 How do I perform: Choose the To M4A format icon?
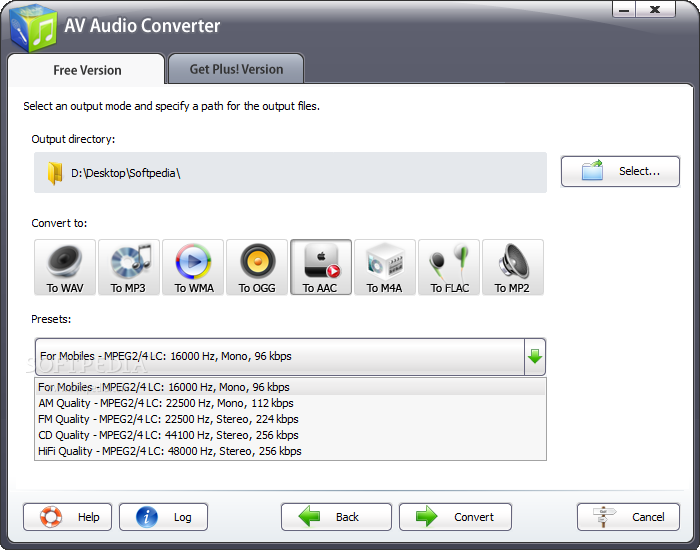[x=385, y=267]
